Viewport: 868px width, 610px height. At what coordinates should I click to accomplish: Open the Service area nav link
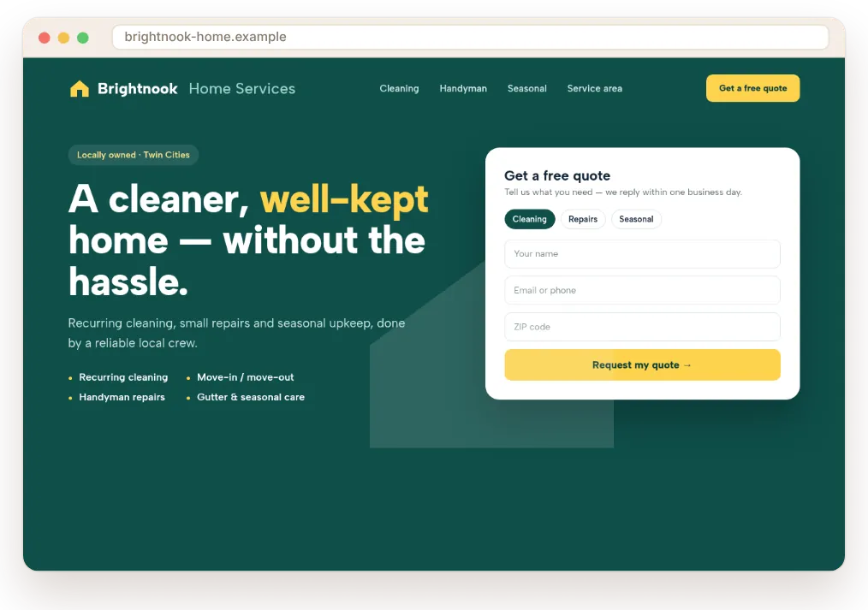pyautogui.click(x=595, y=88)
